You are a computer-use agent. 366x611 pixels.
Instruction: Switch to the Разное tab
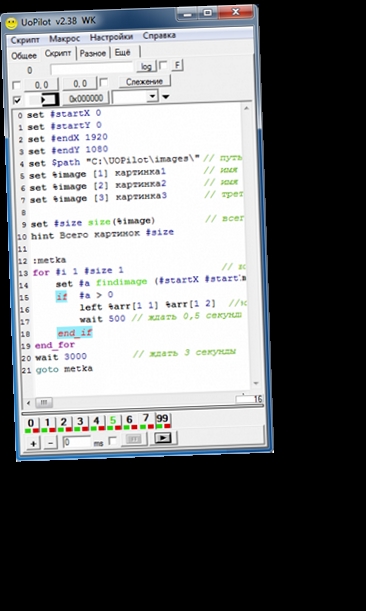pos(93,53)
